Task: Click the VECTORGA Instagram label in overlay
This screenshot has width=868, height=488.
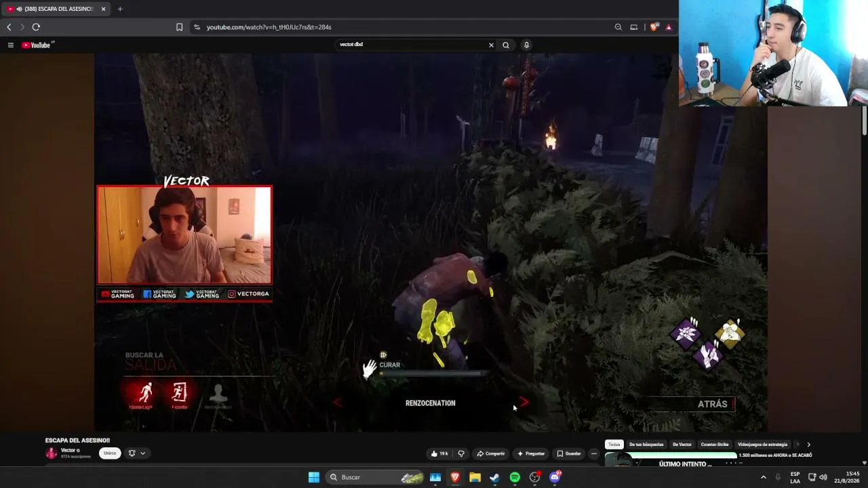Action: point(248,294)
